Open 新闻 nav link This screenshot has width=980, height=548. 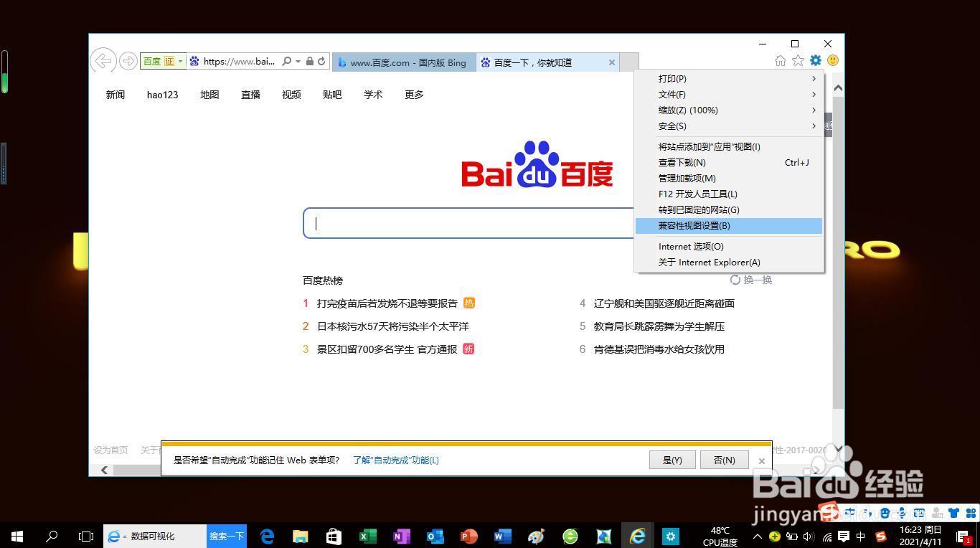[x=116, y=95]
